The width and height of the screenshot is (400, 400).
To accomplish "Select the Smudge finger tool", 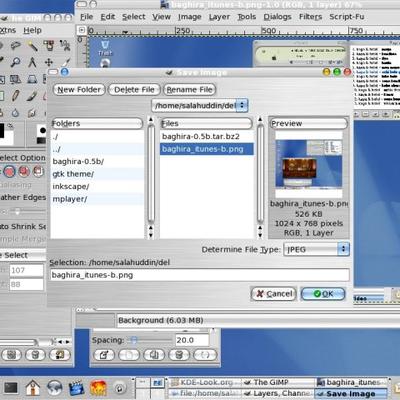I will [x=32, y=113].
